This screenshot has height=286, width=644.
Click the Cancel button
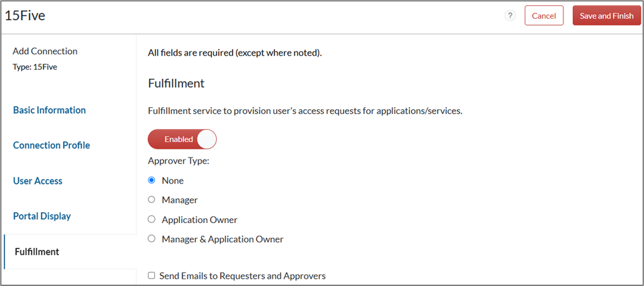(543, 16)
